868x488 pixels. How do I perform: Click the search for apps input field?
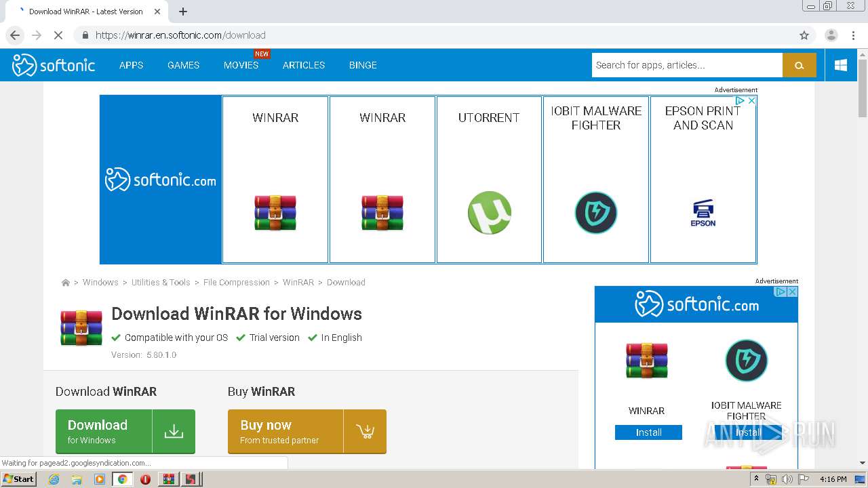(x=687, y=65)
